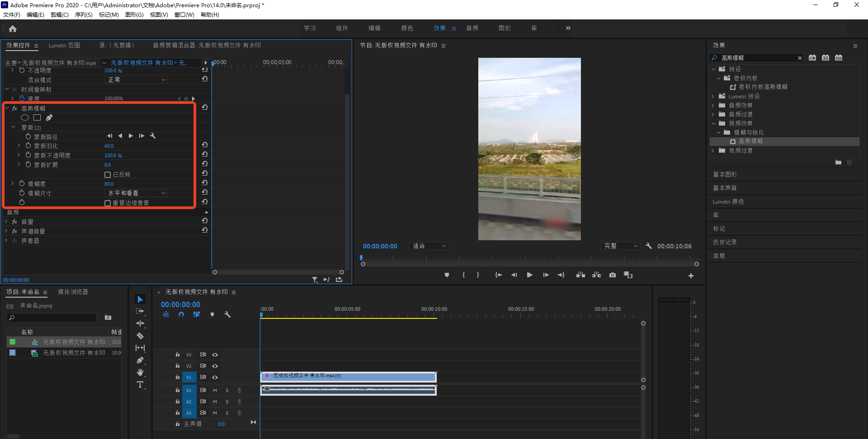Toggle V2 track output eye icon

point(215,366)
